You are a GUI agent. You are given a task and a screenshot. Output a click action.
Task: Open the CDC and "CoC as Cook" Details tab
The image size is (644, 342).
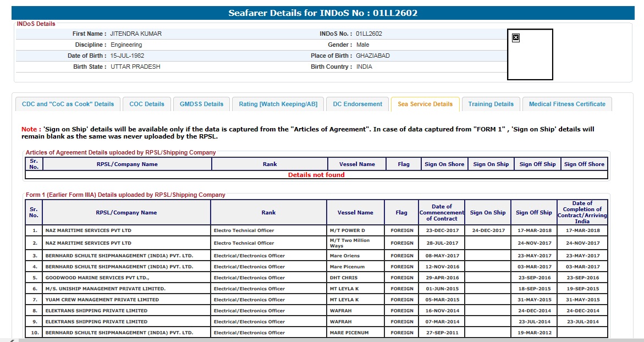coord(68,104)
